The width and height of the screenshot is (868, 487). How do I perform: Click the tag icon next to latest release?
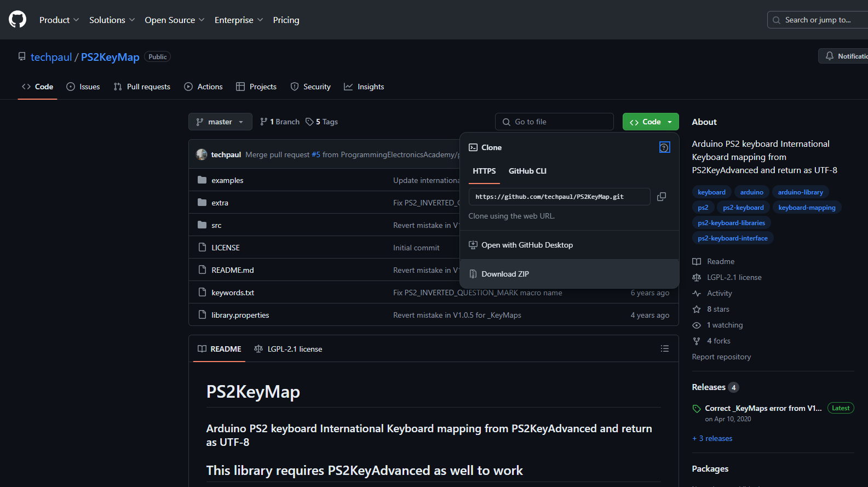(x=697, y=409)
